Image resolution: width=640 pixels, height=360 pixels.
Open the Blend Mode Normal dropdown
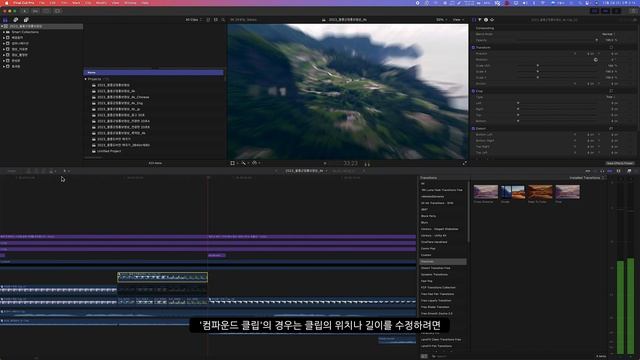(x=608, y=34)
